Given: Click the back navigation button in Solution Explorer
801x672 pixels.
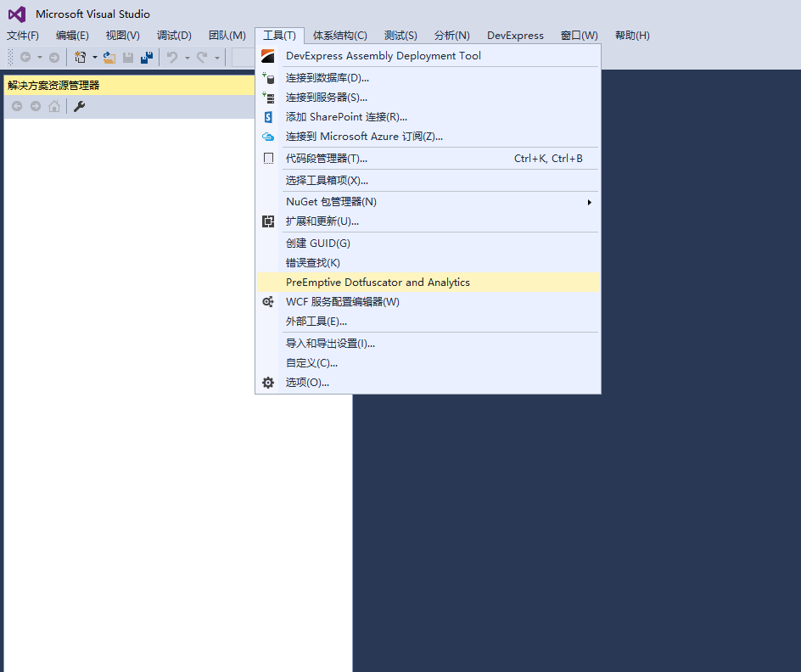Looking at the screenshot, I should [x=16, y=105].
